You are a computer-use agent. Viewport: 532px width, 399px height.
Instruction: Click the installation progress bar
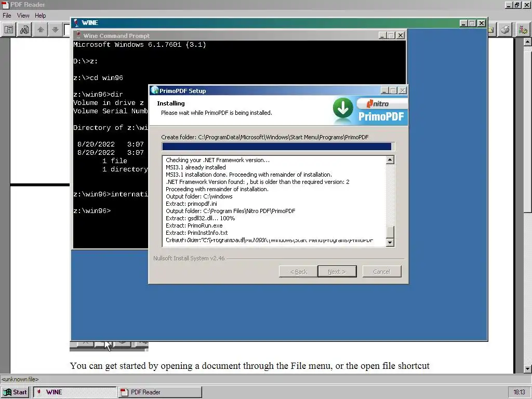tap(278, 146)
